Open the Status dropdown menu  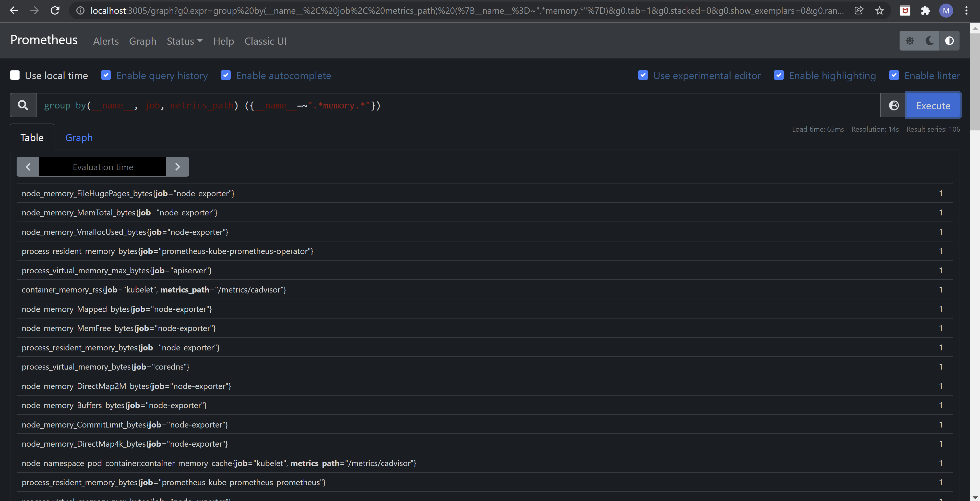coord(185,41)
